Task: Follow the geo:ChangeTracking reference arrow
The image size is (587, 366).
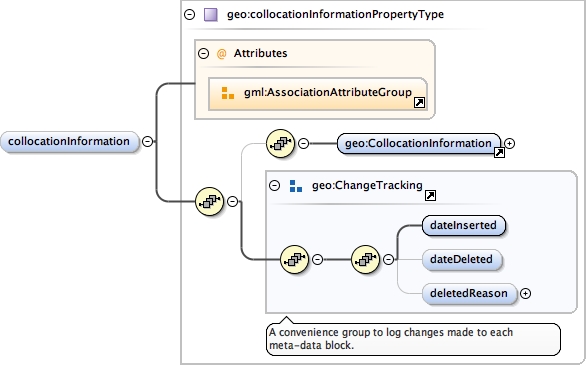Action: tap(431, 195)
